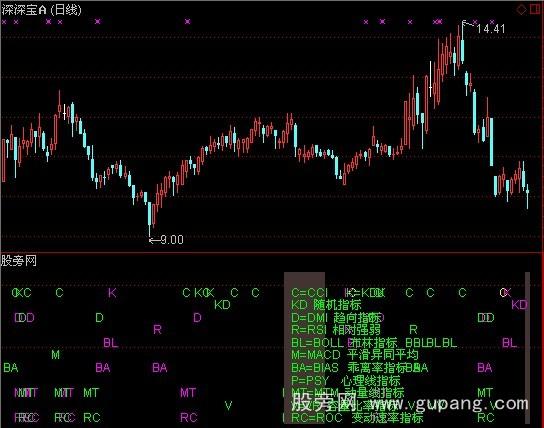Click the legend line P=PSY 心理线指标
Image resolution: width=544 pixels, height=428 pixels.
pyautogui.click(x=346, y=380)
